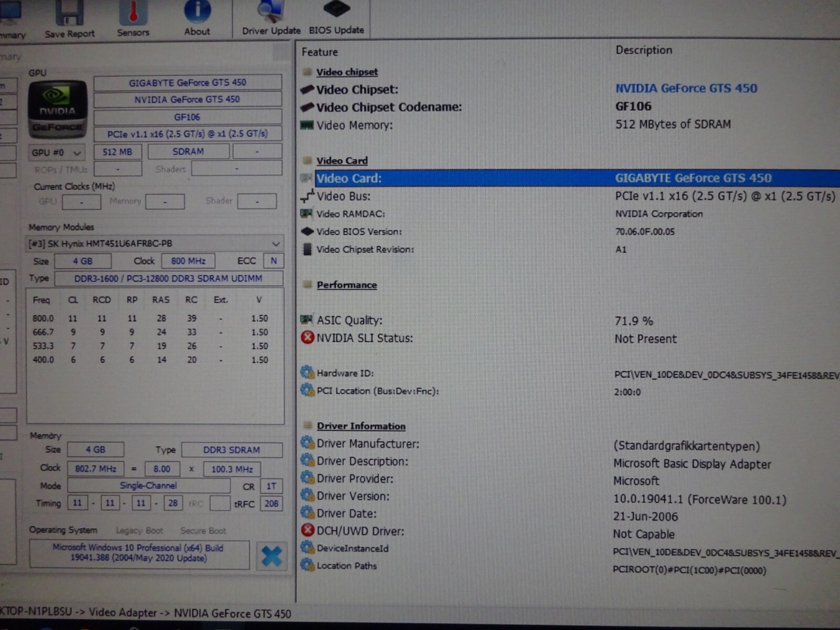
Task: Click the red DCH/UWD Driver icon
Action: pyautogui.click(x=308, y=530)
